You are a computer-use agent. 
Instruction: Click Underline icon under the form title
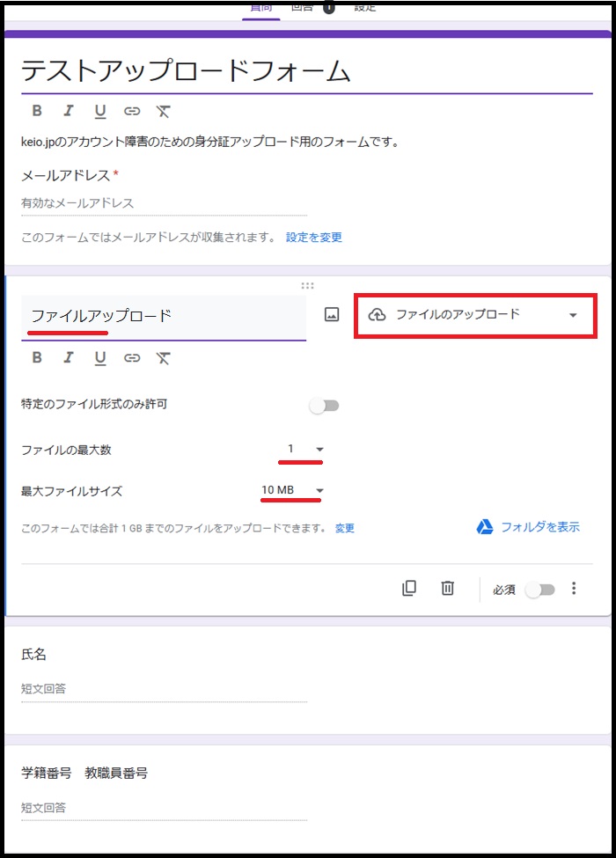[x=100, y=111]
